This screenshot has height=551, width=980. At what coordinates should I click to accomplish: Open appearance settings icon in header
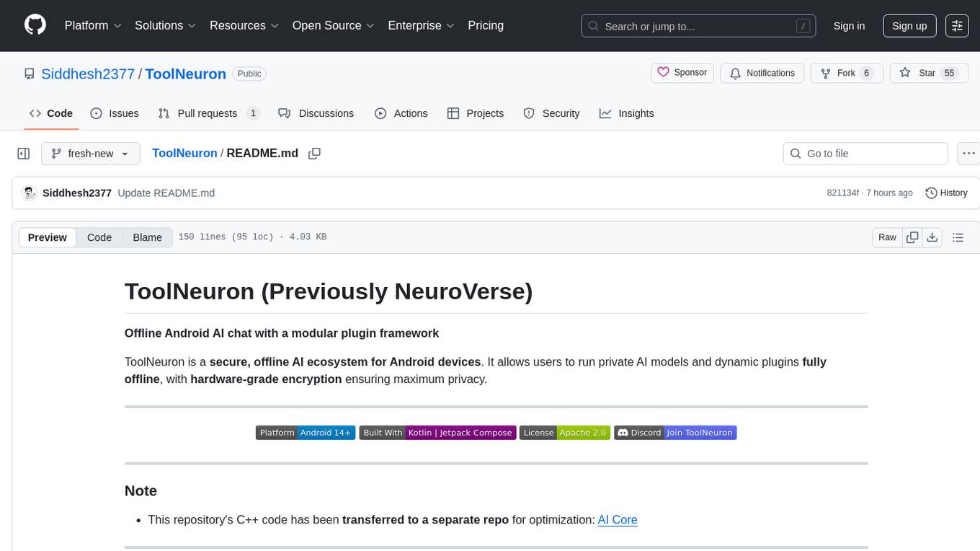[957, 26]
